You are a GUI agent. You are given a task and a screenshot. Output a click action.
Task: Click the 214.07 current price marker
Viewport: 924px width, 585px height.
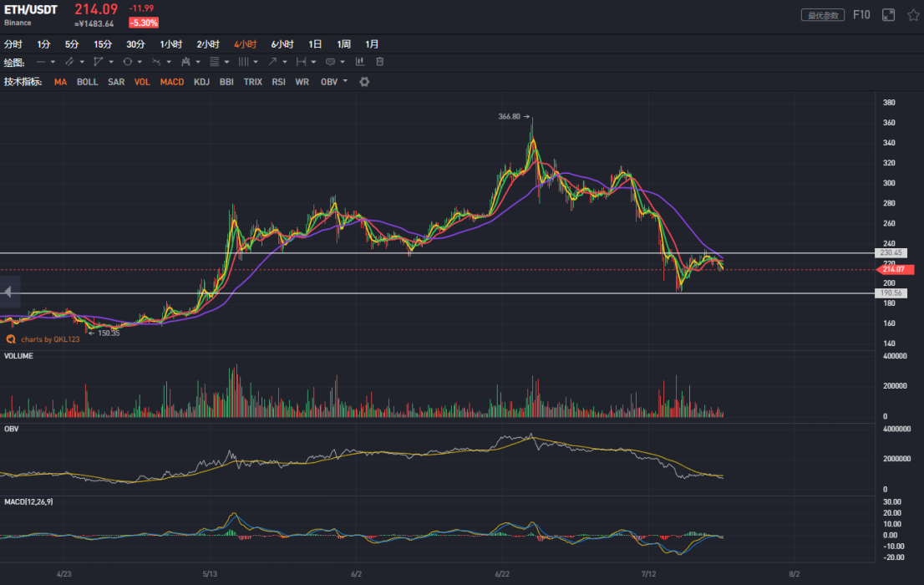[893, 269]
